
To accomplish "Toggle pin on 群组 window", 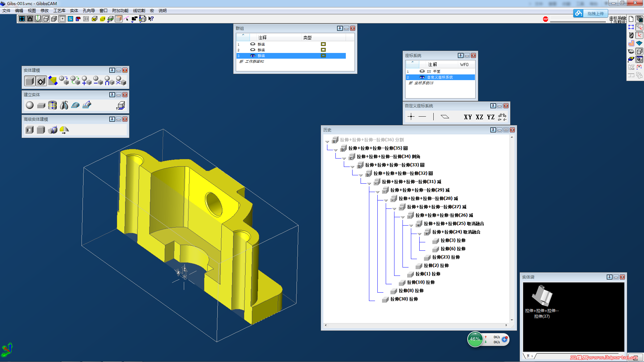I will [340, 28].
